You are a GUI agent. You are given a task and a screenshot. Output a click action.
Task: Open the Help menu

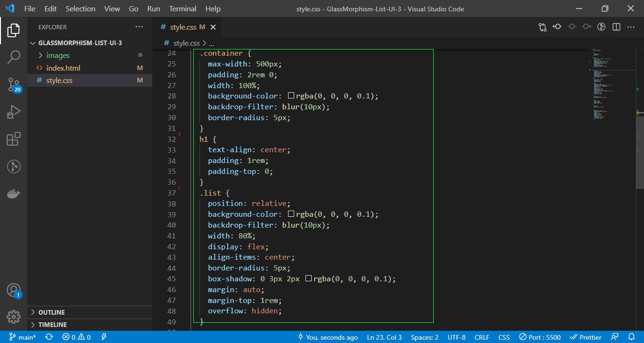pyautogui.click(x=213, y=8)
